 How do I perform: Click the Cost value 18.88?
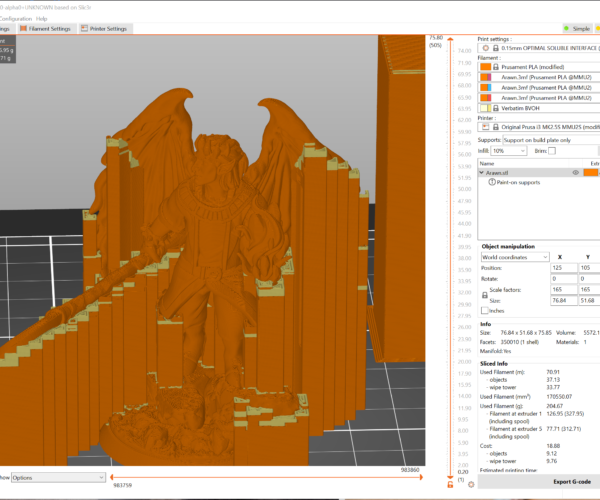pyautogui.click(x=553, y=446)
